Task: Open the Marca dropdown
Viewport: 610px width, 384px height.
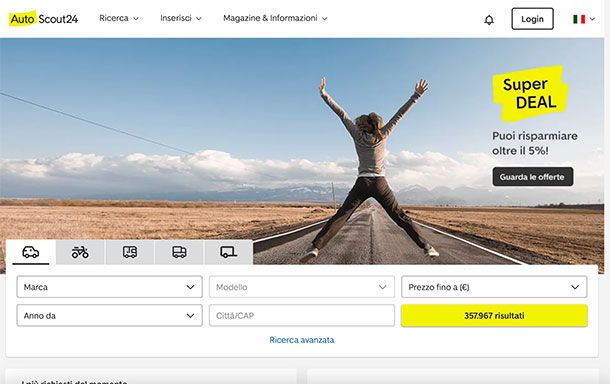Action: click(109, 287)
